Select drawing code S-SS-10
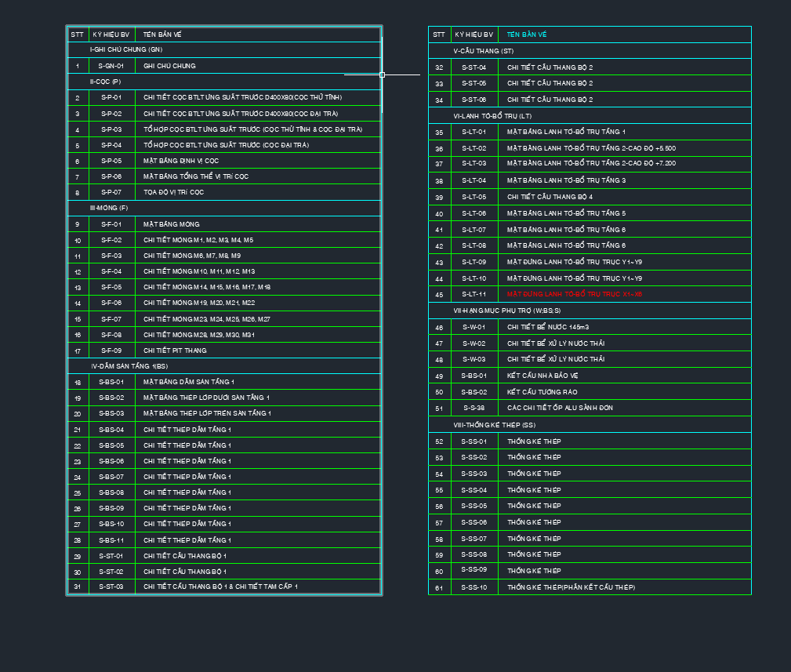 click(474, 587)
